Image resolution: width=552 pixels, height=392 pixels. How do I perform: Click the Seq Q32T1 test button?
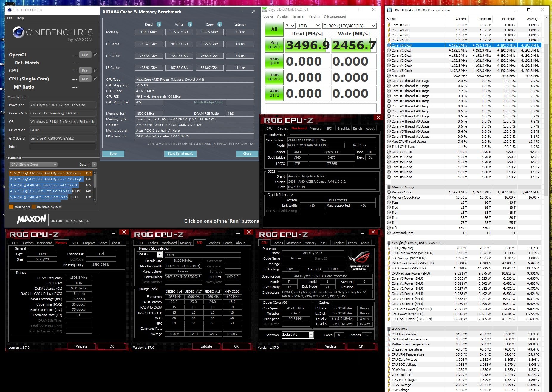274,45
